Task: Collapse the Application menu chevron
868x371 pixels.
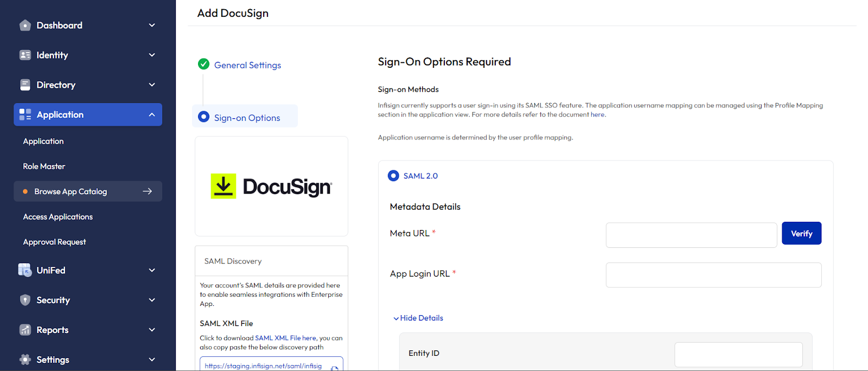Action: (x=152, y=114)
